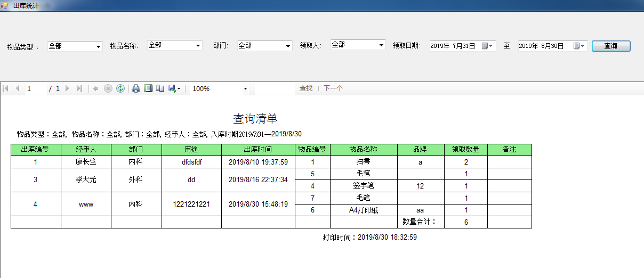Open the 100% zoom level dropdown
Viewport: 644px width, 278px height.
click(246, 89)
